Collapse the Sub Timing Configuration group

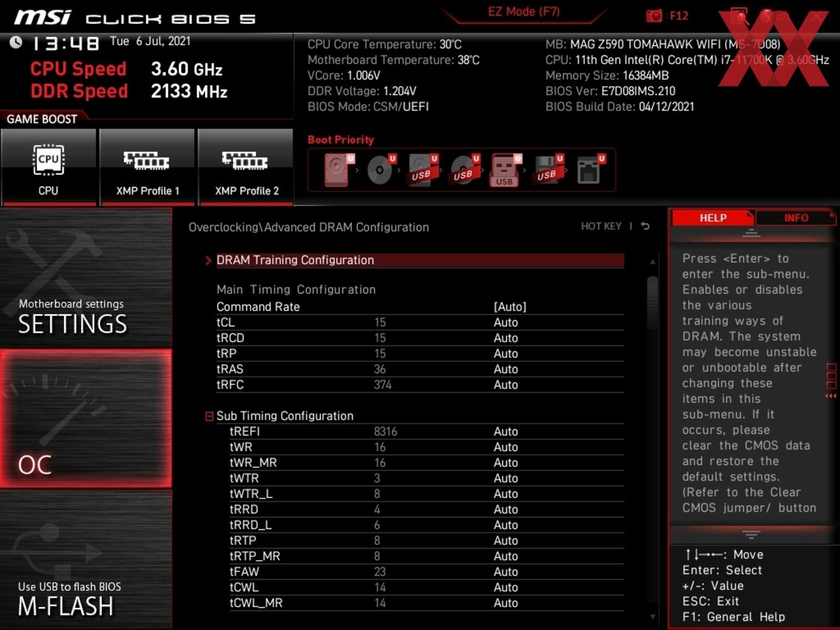pos(209,416)
